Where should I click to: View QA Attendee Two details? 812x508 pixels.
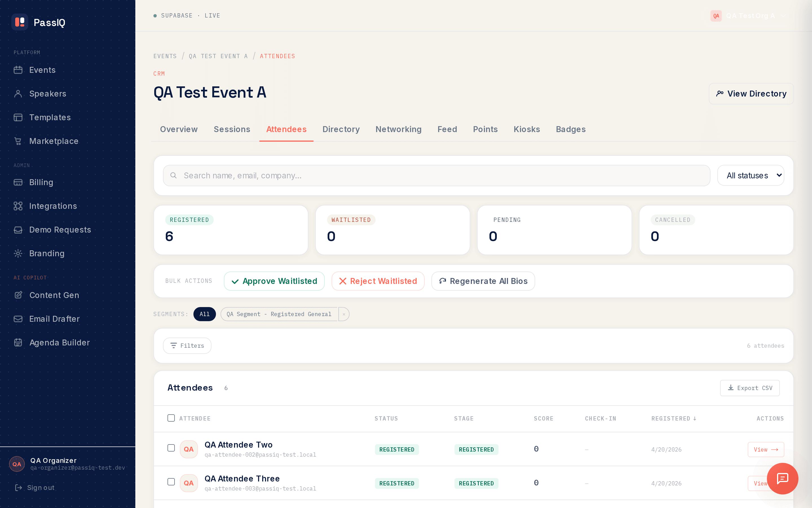pos(766,449)
